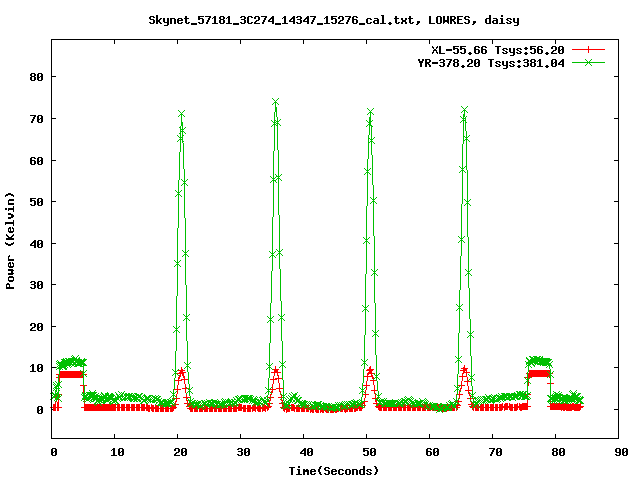
Task: Click the red XL legend line sample
Action: pos(588,50)
